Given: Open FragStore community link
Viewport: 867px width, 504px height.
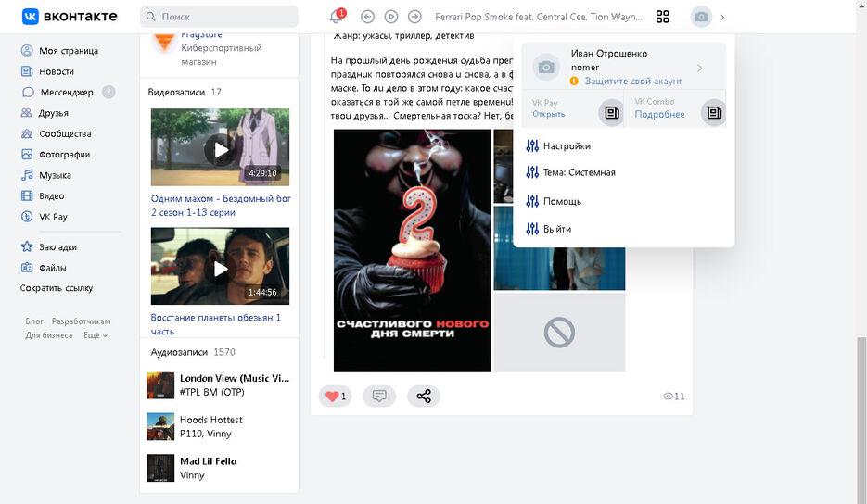Looking at the screenshot, I should pyautogui.click(x=201, y=35).
